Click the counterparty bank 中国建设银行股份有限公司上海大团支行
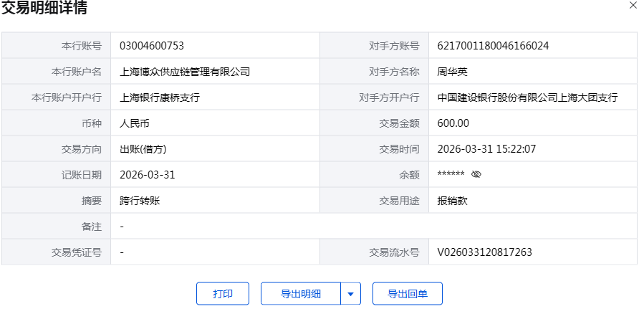Screen dimensions: 644x319 coord(527,97)
